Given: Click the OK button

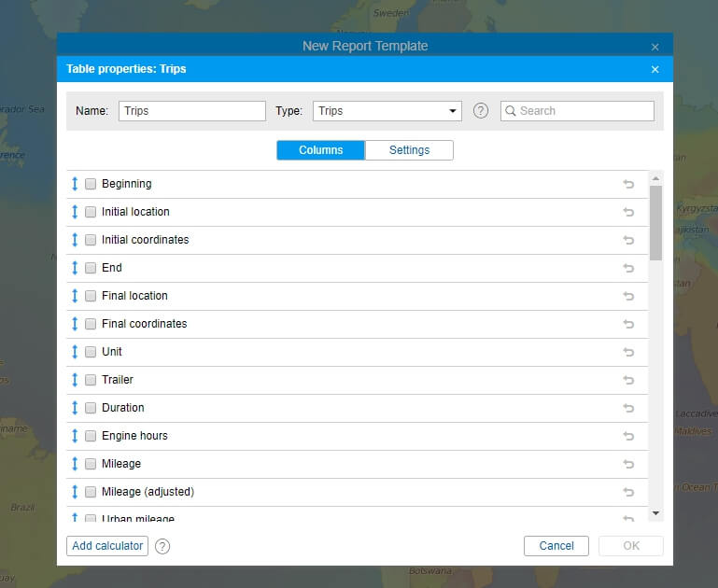Looking at the screenshot, I should (x=631, y=546).
